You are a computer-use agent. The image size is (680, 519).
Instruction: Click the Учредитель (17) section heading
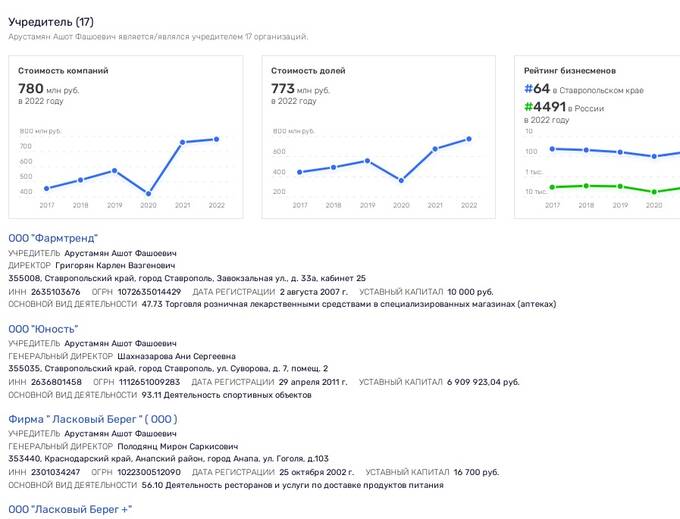51,22
